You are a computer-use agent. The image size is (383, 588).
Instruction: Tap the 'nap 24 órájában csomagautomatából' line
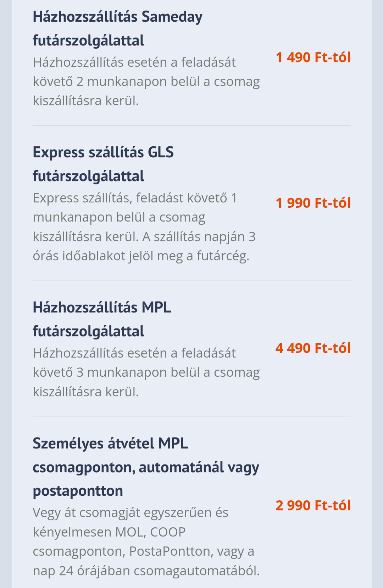(x=146, y=571)
